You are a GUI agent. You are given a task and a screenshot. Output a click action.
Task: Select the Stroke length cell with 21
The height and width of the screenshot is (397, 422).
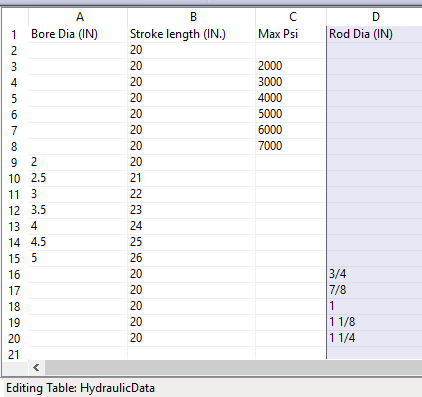click(x=191, y=178)
